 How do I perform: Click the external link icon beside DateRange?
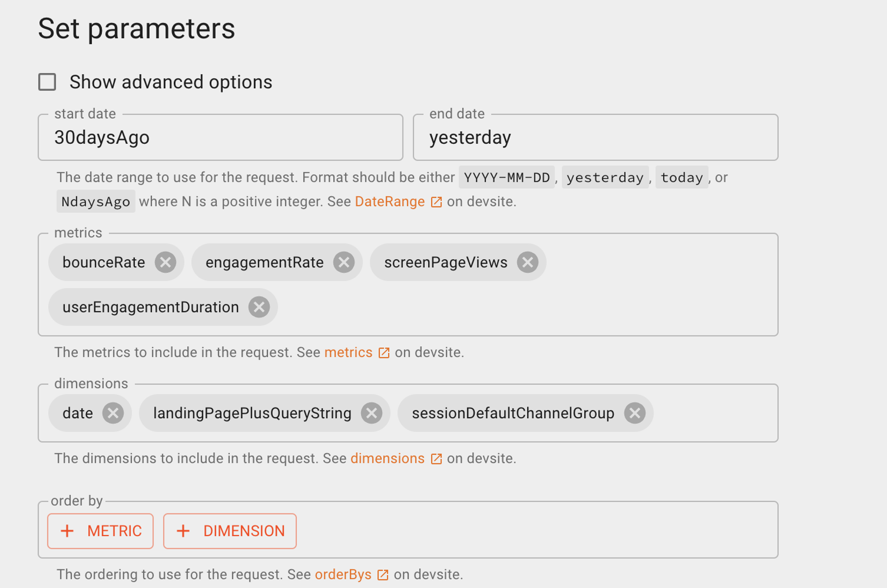tap(436, 202)
